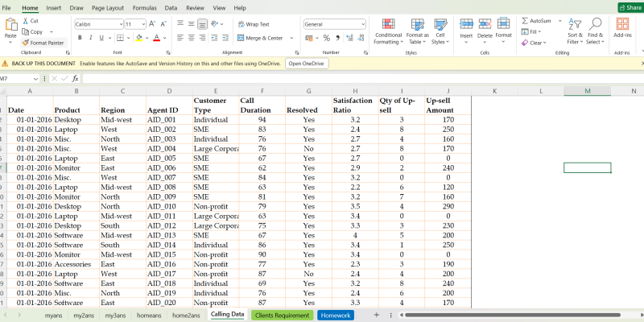The width and height of the screenshot is (644, 322).
Task: Toggle bold formatting
Action: coord(80,38)
